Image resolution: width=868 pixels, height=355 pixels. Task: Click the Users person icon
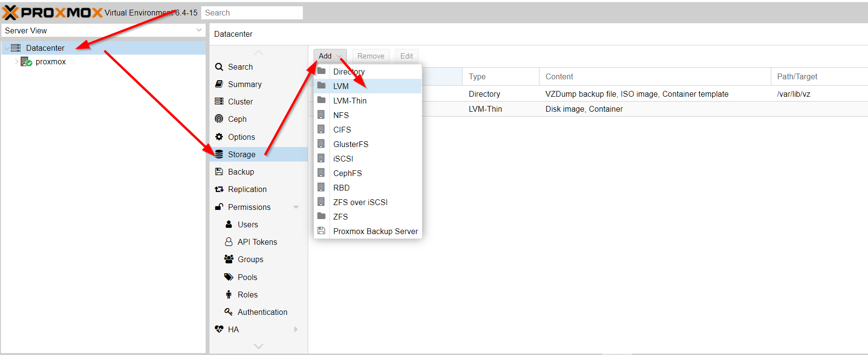(229, 224)
